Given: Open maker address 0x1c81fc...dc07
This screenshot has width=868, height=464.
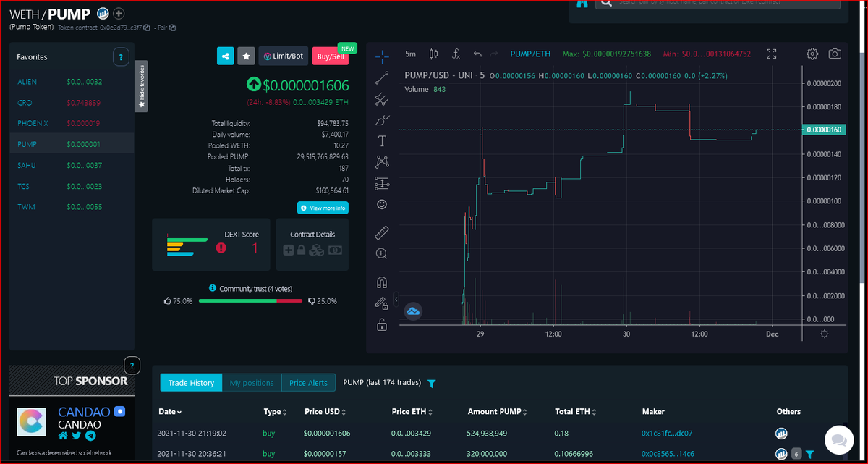Looking at the screenshot, I should pyautogui.click(x=667, y=434).
